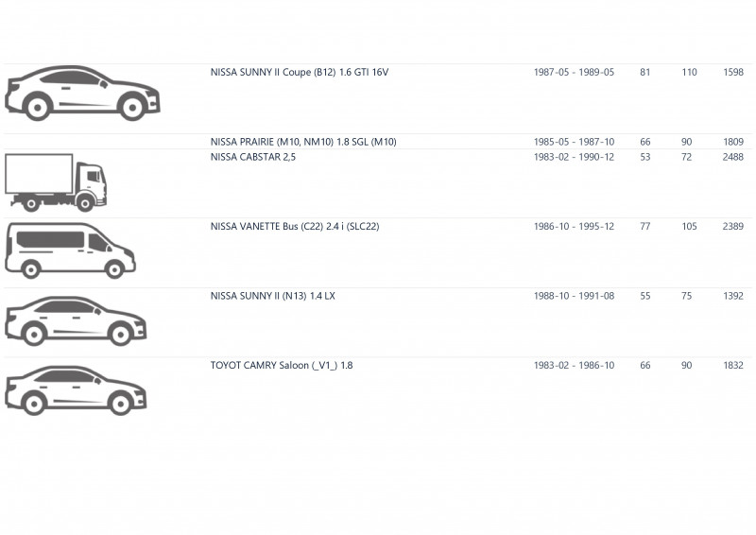Click date range 1986-10 - 1995-12
This screenshot has height=535, width=756.
pyautogui.click(x=574, y=226)
